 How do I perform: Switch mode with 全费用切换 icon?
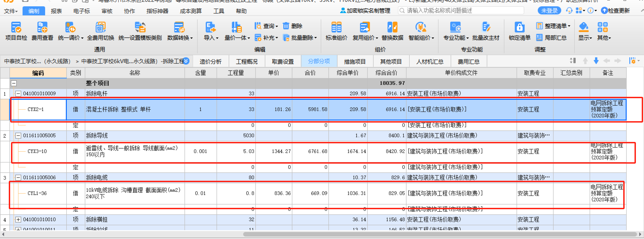click(x=101, y=27)
